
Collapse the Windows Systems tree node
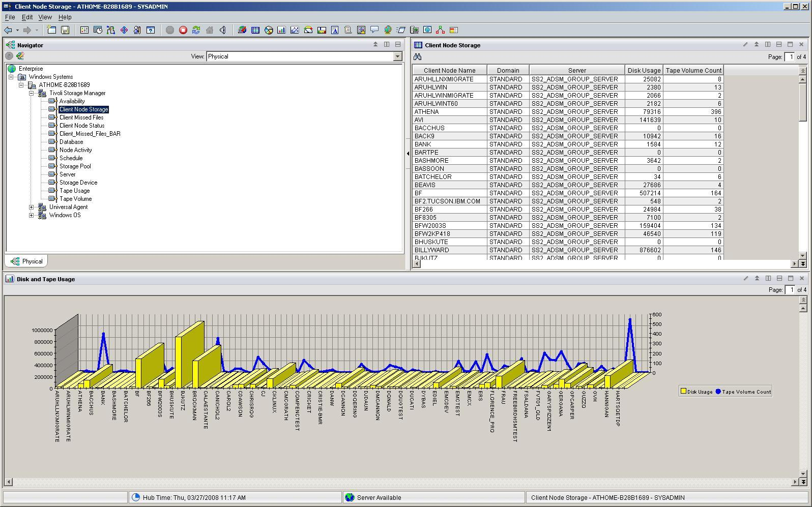11,77
